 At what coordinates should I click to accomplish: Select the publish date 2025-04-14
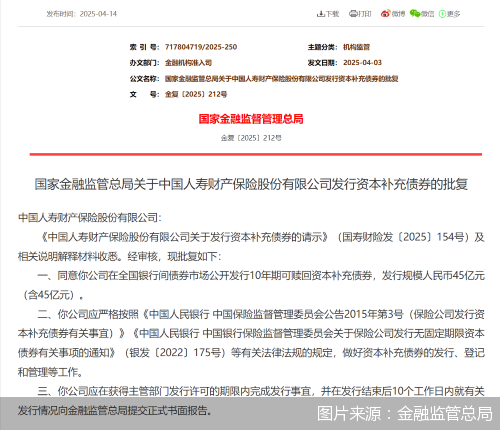[x=98, y=14]
